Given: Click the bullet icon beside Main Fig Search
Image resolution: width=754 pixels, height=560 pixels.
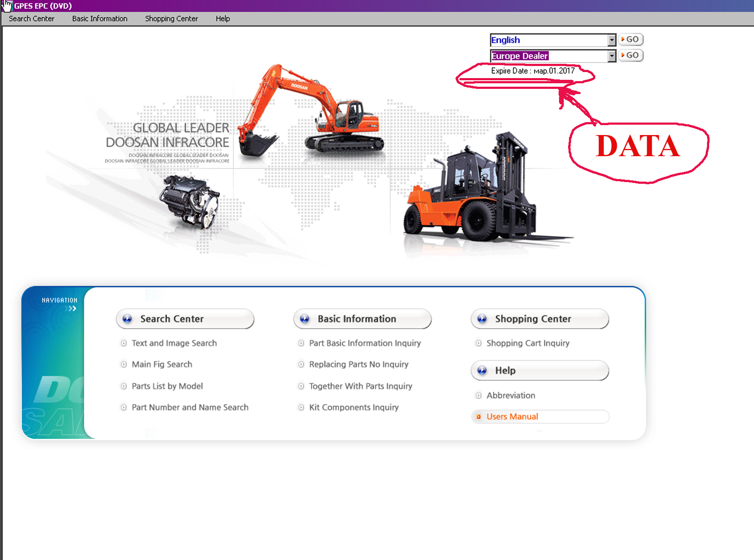Looking at the screenshot, I should point(124,365).
